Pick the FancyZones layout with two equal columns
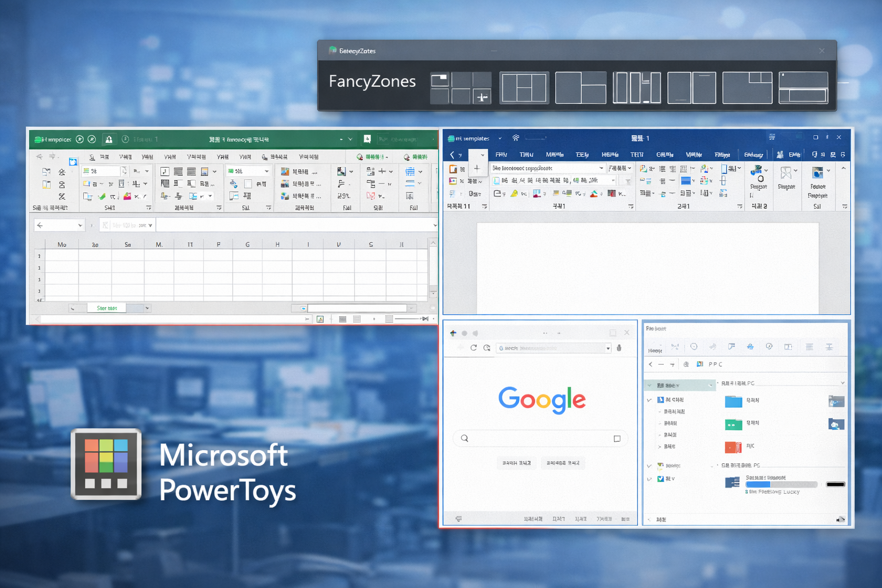 pos(691,88)
